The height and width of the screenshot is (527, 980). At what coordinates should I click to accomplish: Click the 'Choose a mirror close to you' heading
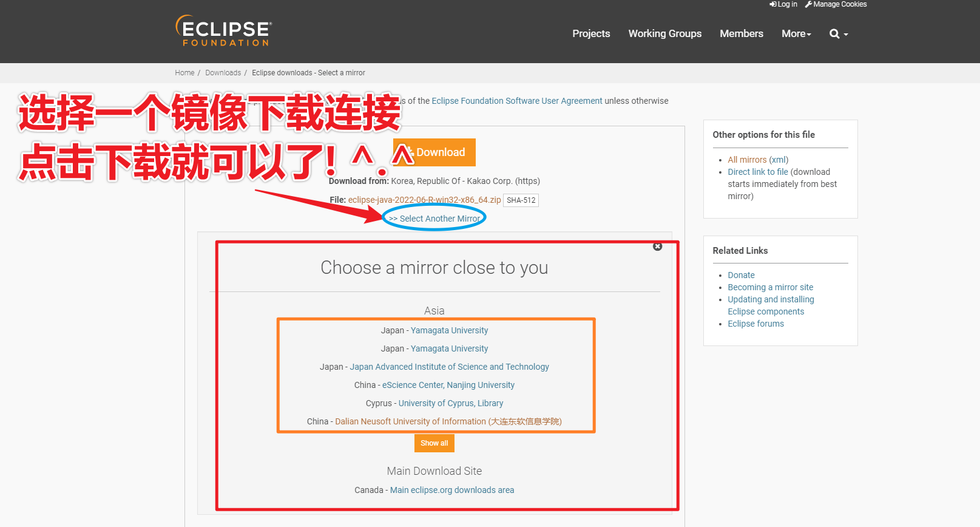pyautogui.click(x=434, y=268)
